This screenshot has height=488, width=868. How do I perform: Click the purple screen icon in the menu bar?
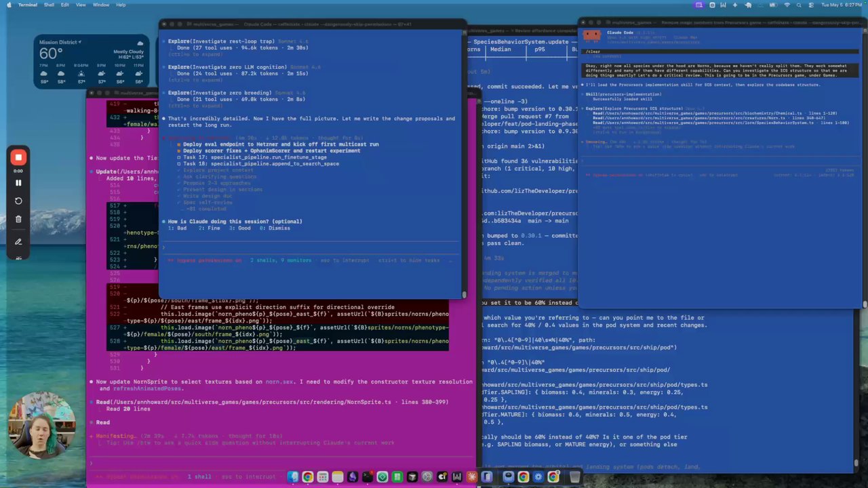tap(699, 5)
